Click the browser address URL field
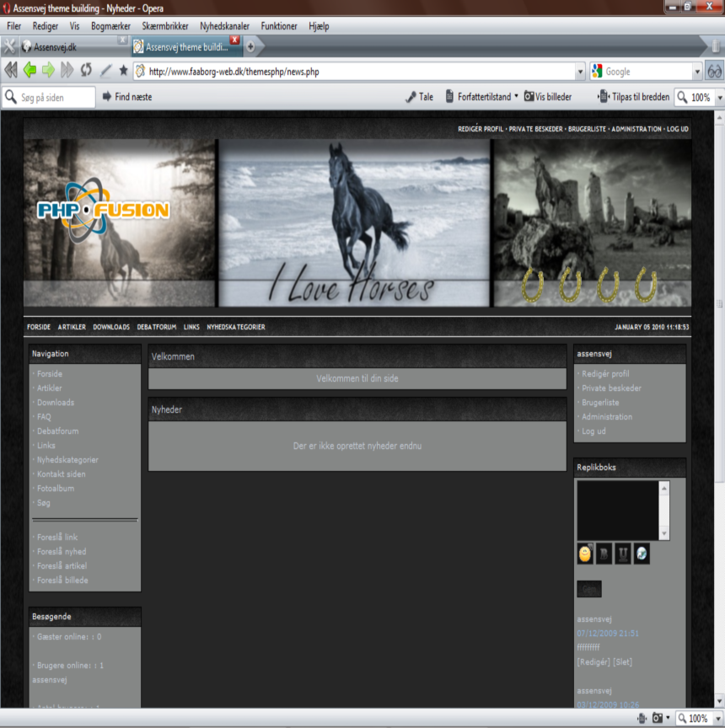Viewport: 725px width, 728px height. tap(361, 72)
